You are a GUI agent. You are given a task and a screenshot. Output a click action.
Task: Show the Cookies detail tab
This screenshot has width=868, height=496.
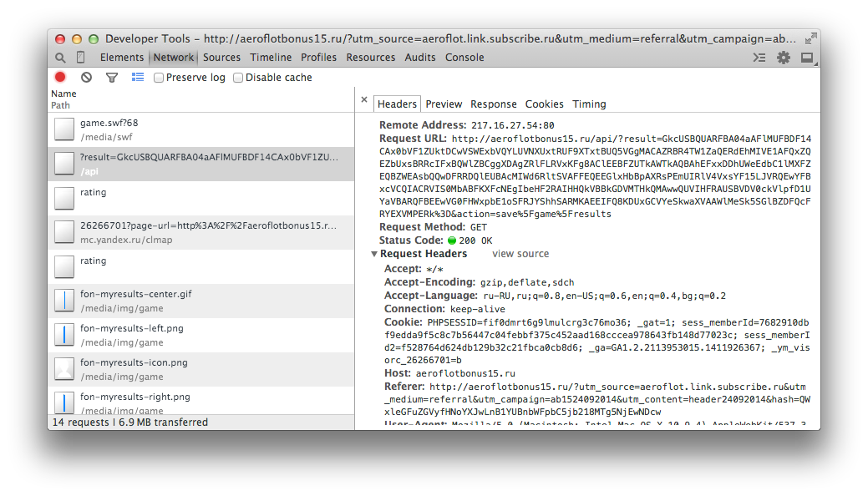544,104
